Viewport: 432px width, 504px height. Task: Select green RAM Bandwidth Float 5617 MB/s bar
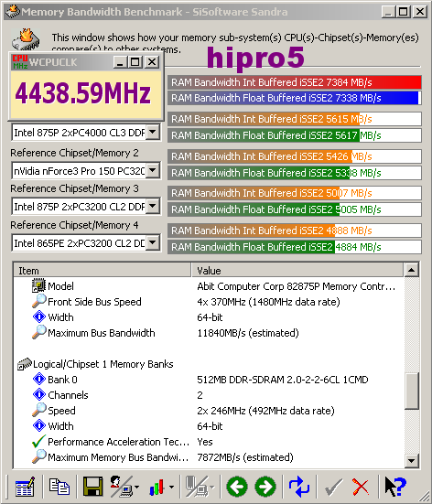pos(295,135)
